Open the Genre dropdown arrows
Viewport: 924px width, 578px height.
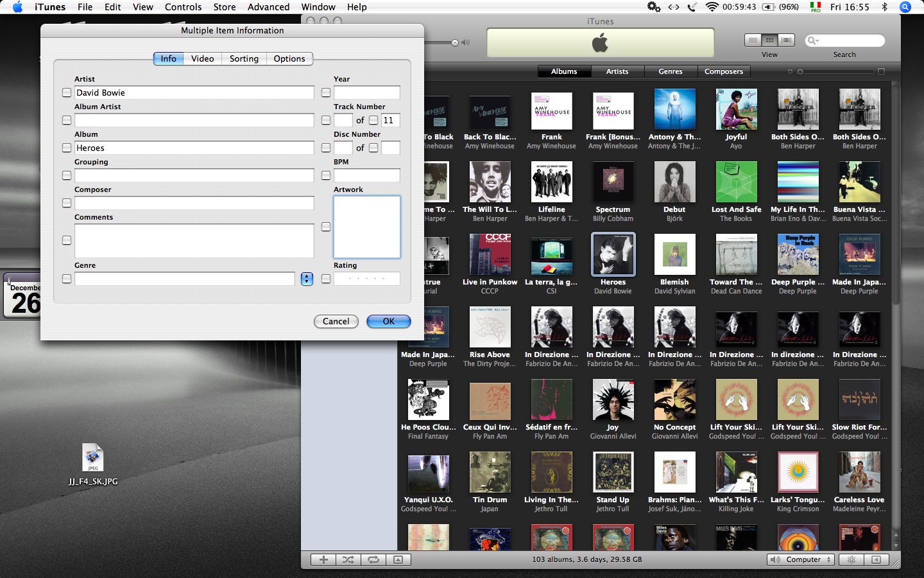(307, 279)
